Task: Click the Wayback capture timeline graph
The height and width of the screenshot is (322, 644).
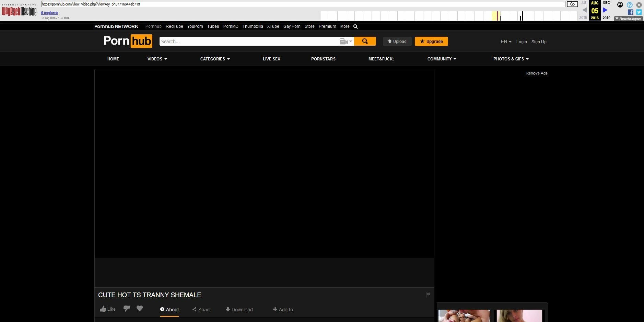Action: [x=449, y=16]
